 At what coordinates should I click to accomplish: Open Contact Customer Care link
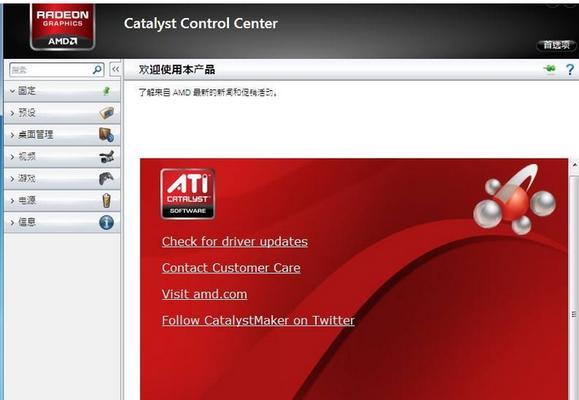(x=231, y=268)
